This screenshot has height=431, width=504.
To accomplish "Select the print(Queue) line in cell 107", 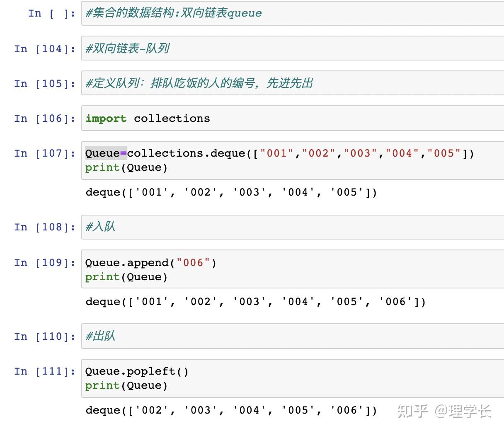I will click(126, 167).
